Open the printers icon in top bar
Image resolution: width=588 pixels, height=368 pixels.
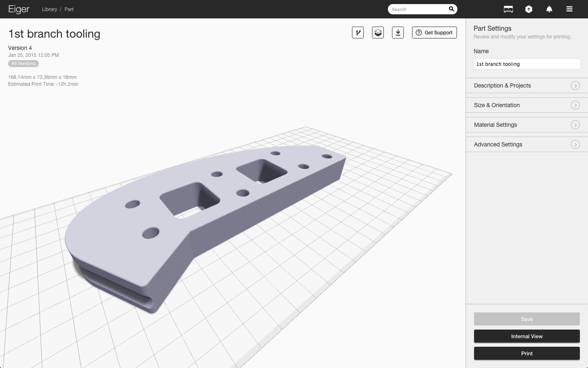pos(508,9)
